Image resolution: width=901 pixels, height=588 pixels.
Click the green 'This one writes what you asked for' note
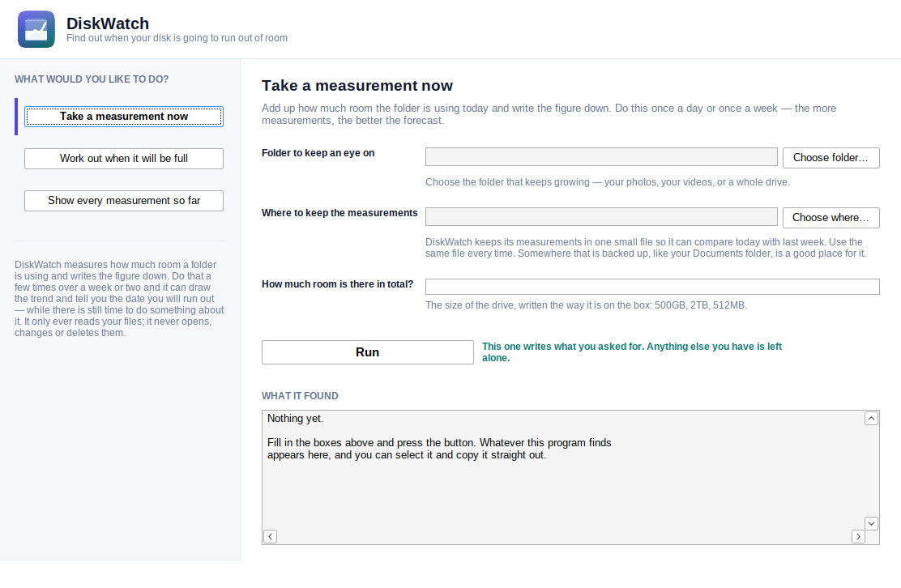631,352
